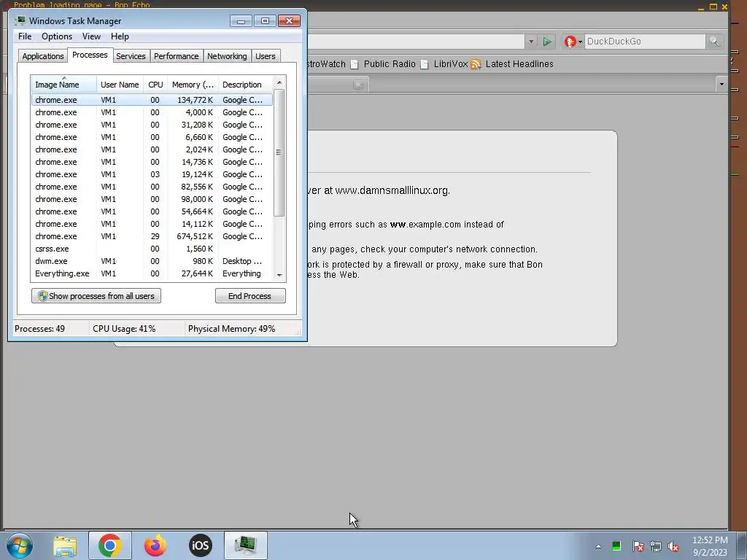The width and height of the screenshot is (747, 560).
Task: Open the Task Manager View menu
Action: point(91,36)
